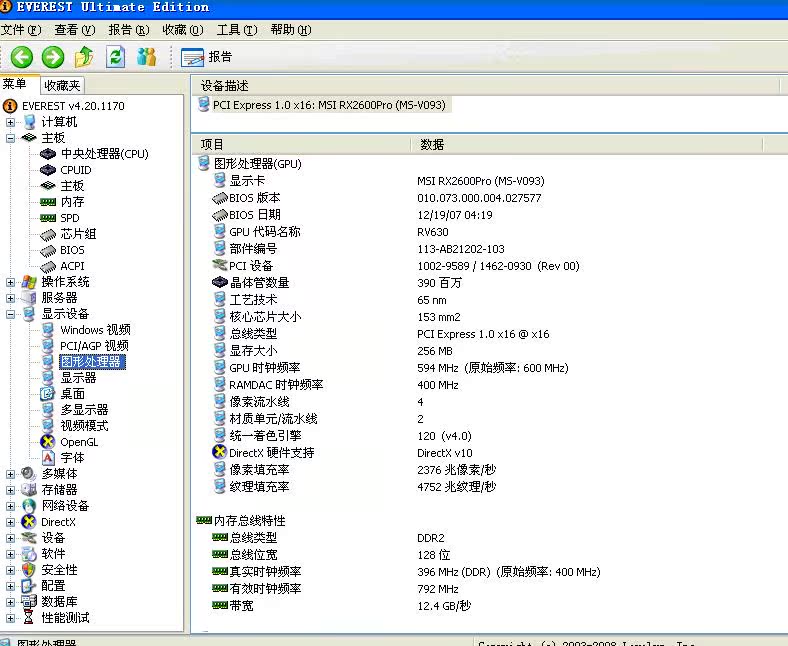Select the SPD item under 主板
The width and height of the screenshot is (788, 646).
(69, 218)
